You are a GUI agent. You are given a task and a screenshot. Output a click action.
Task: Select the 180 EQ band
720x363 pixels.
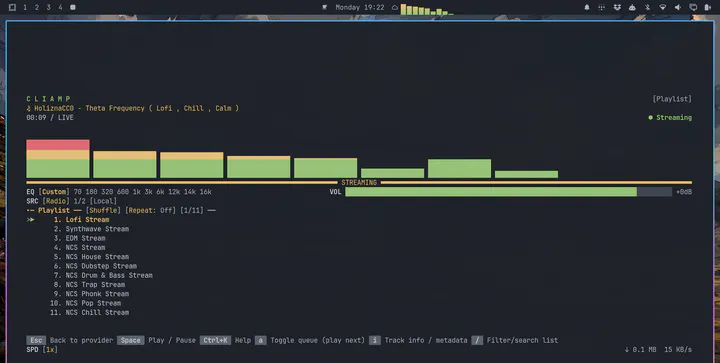(x=91, y=192)
